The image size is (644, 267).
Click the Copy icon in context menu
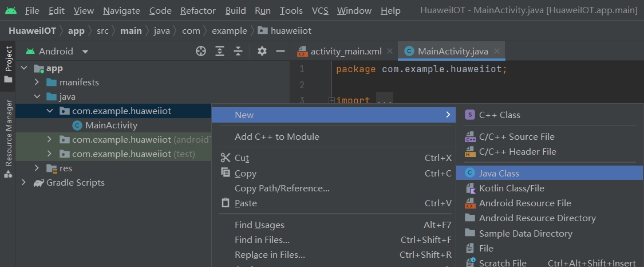pyautogui.click(x=226, y=172)
